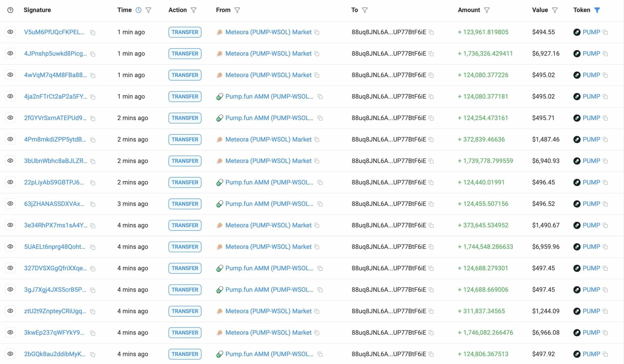Viewport: 624px width, 364px height.
Task: Toggle eye icon for 4JPnshp5uwkd8Picg row
Action: tap(10, 53)
